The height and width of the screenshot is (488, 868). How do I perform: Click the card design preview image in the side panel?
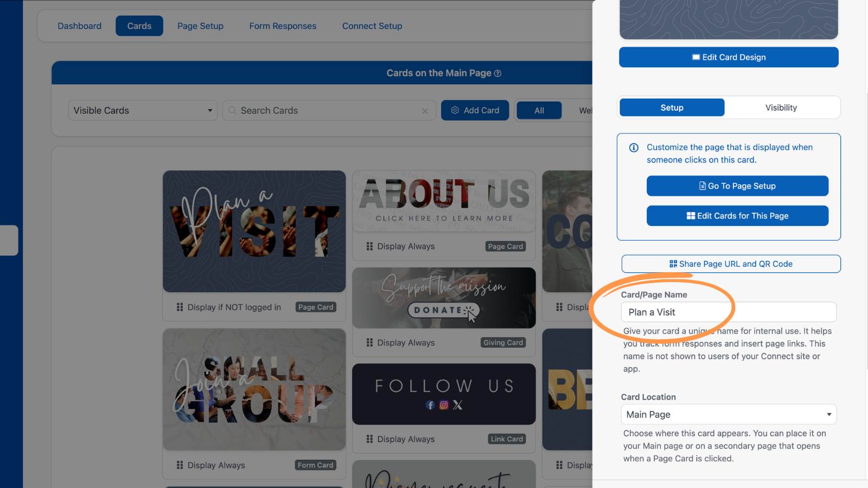729,20
